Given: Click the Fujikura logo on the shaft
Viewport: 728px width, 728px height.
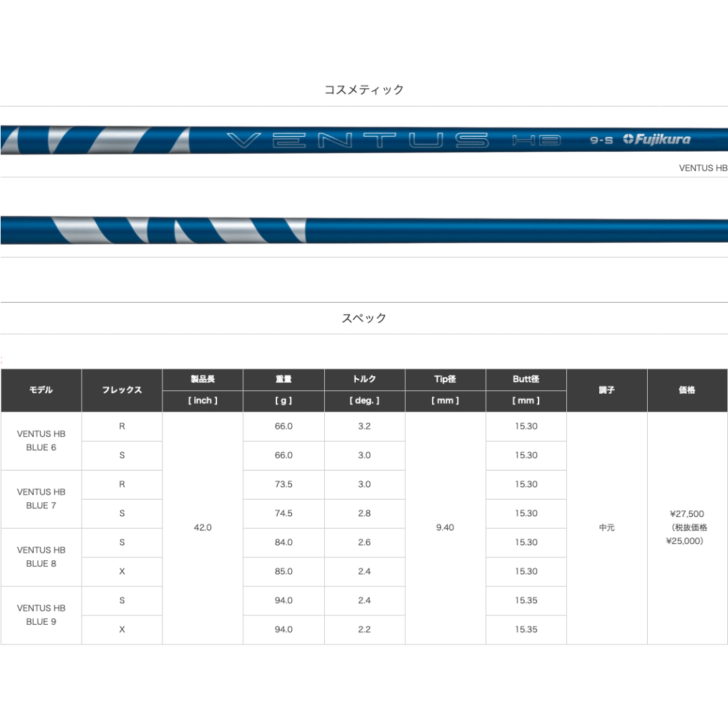Looking at the screenshot, I should click(657, 140).
